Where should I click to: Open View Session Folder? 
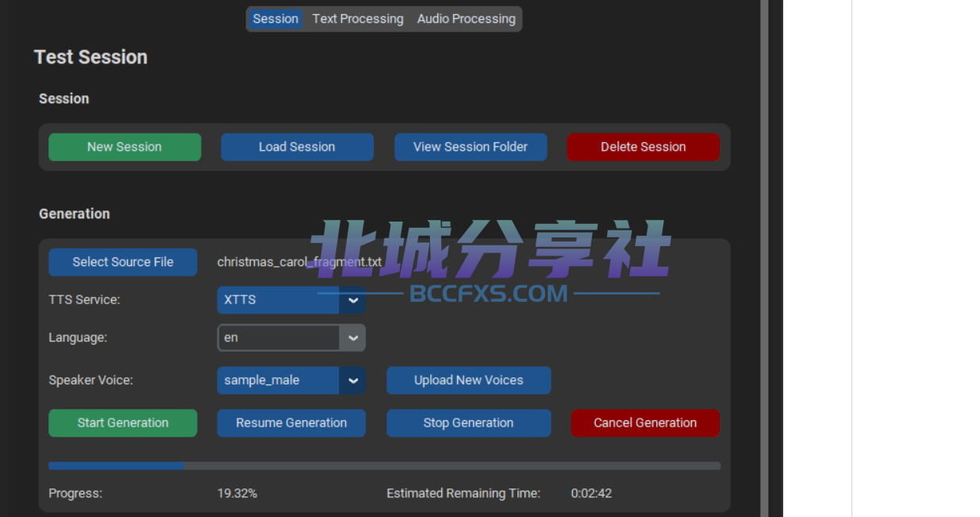click(x=471, y=147)
